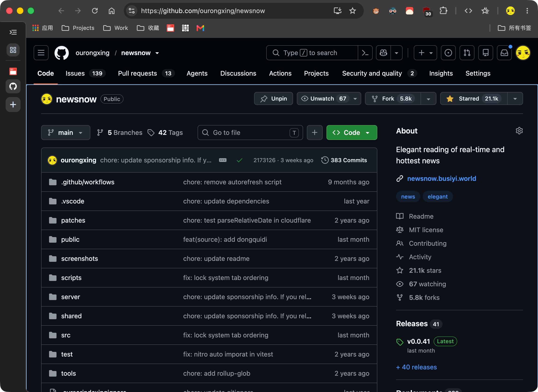
Task: Open the server folder
Action: (71, 297)
